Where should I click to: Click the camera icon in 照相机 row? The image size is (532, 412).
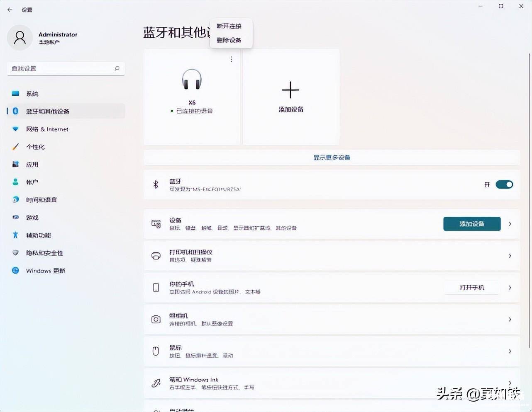[x=156, y=319]
